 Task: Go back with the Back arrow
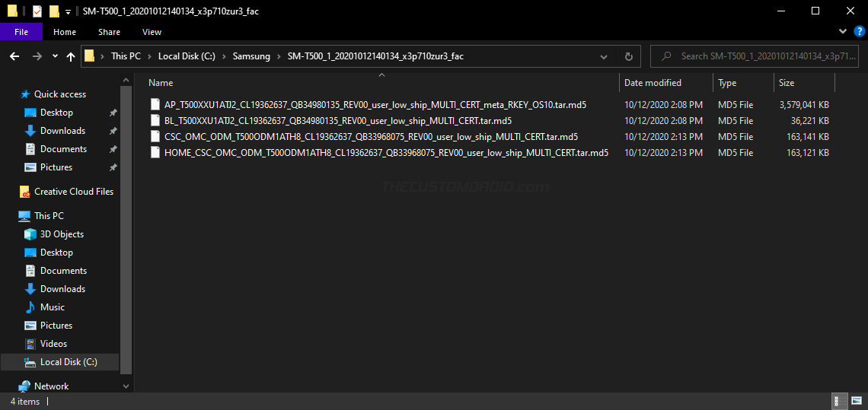point(15,56)
